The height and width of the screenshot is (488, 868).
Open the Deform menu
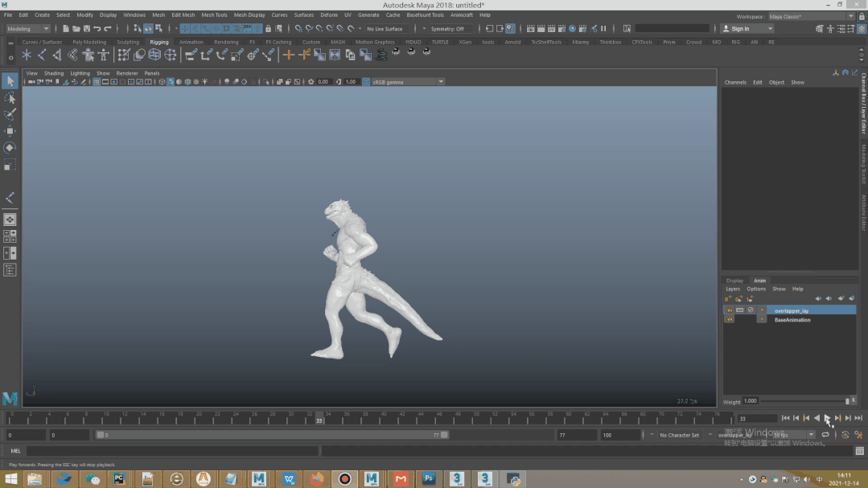point(329,15)
